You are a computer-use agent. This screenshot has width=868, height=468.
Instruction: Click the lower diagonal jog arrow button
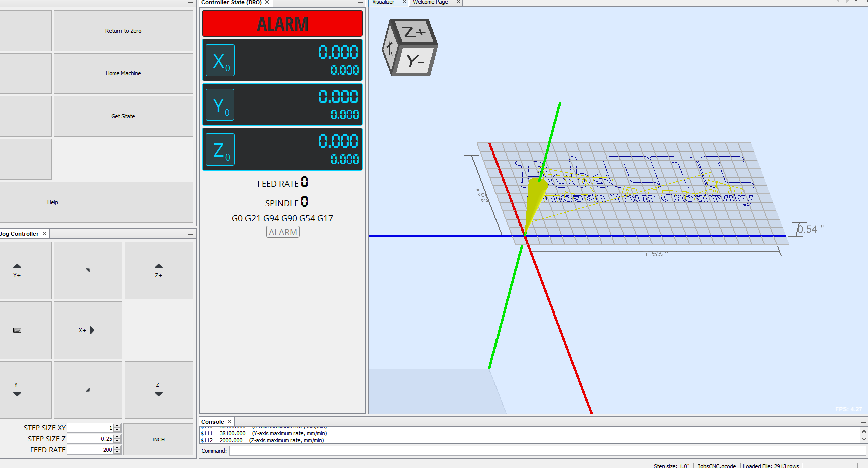(x=88, y=390)
